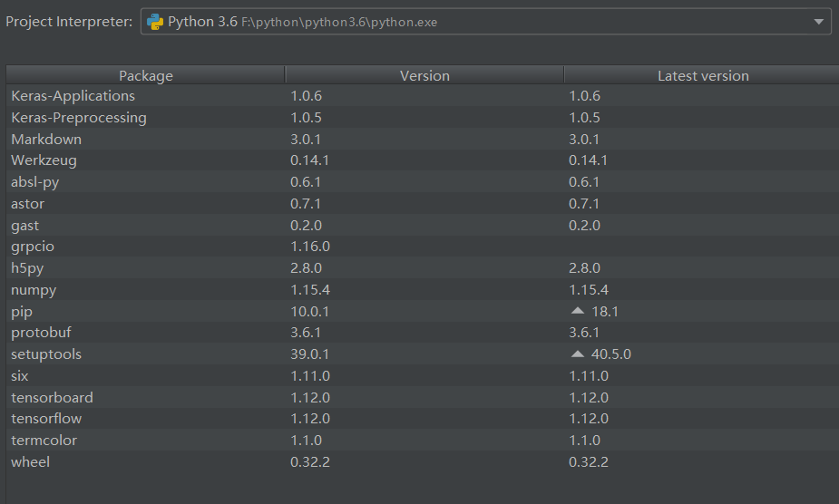Image resolution: width=839 pixels, height=504 pixels.
Task: Click the Python logo icon in interpreter field
Action: 155,22
